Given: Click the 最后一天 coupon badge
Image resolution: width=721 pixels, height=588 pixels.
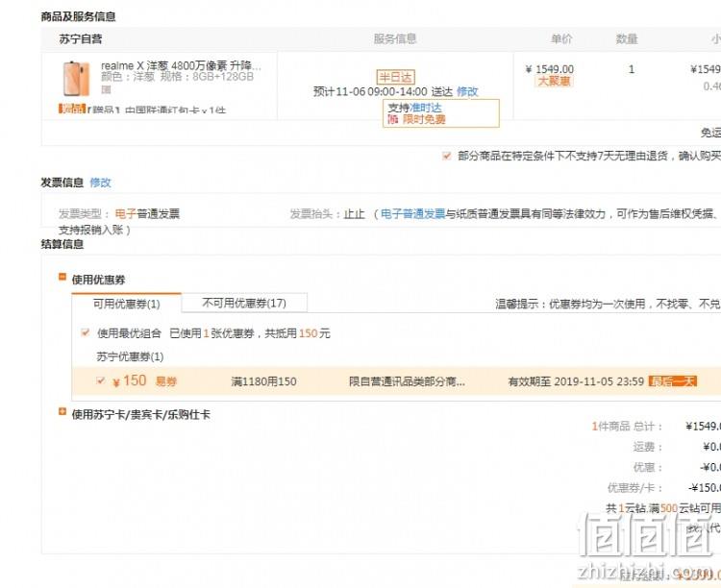Looking at the screenshot, I should click(673, 381).
